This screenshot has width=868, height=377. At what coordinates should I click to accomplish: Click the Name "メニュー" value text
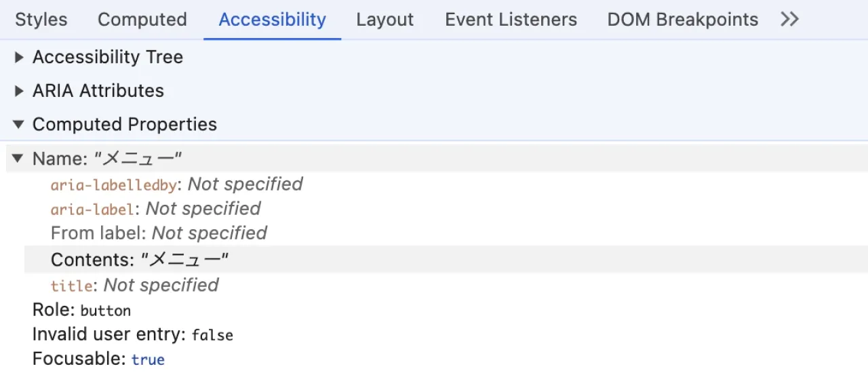(138, 159)
